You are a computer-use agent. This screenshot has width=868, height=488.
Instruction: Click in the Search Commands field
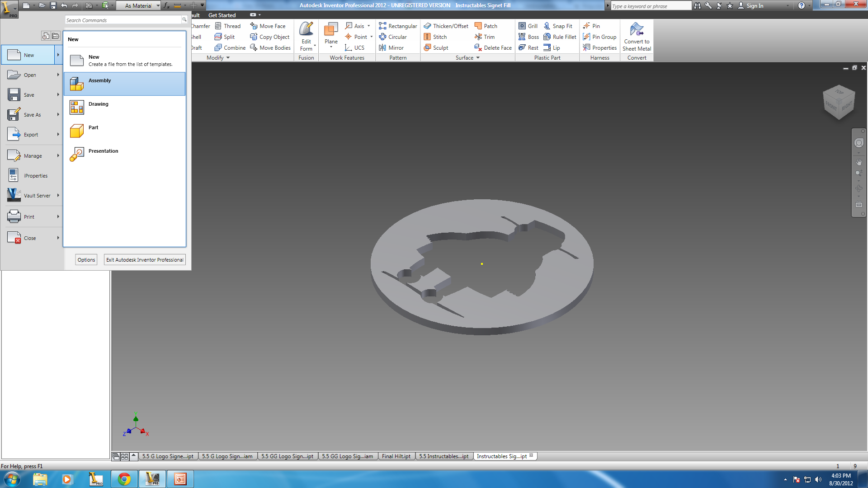[123, 20]
